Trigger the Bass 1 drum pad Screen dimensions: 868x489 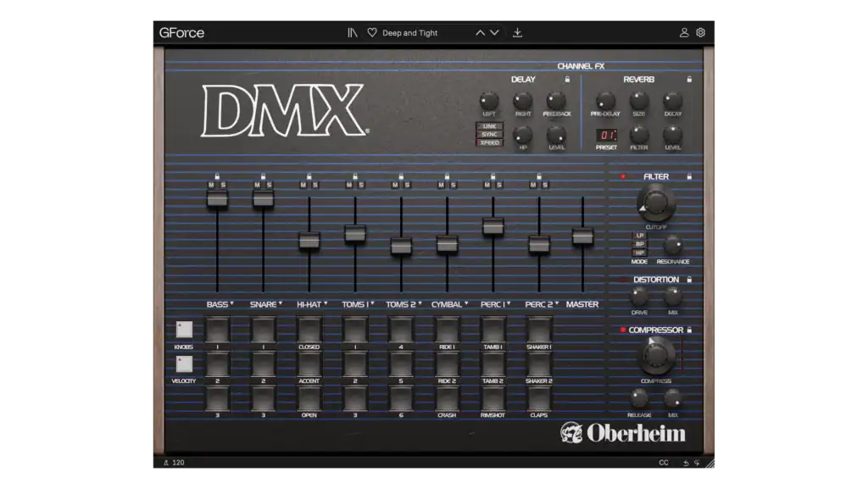point(217,329)
